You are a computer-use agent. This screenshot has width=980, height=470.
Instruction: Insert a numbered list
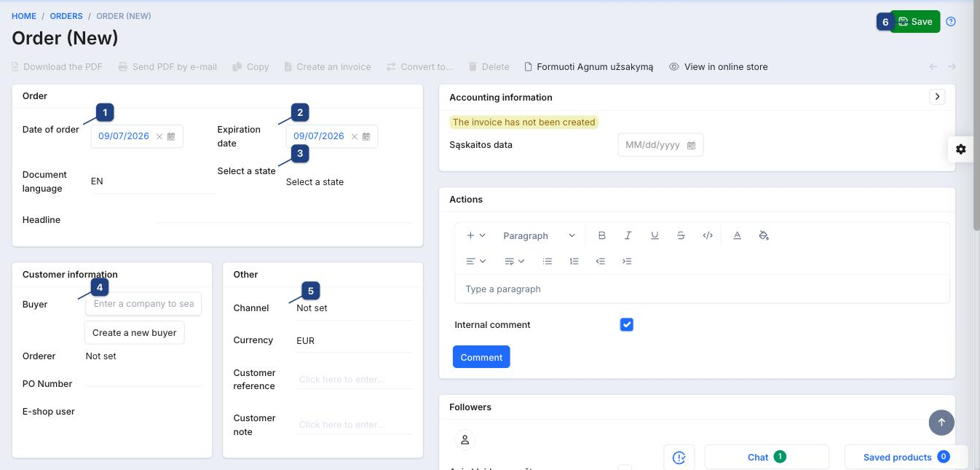pos(574,261)
